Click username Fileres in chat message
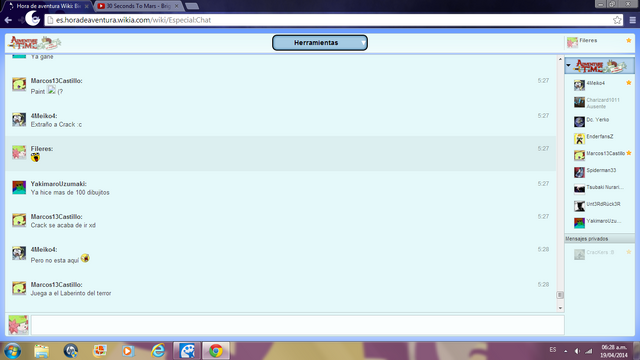 (42, 149)
